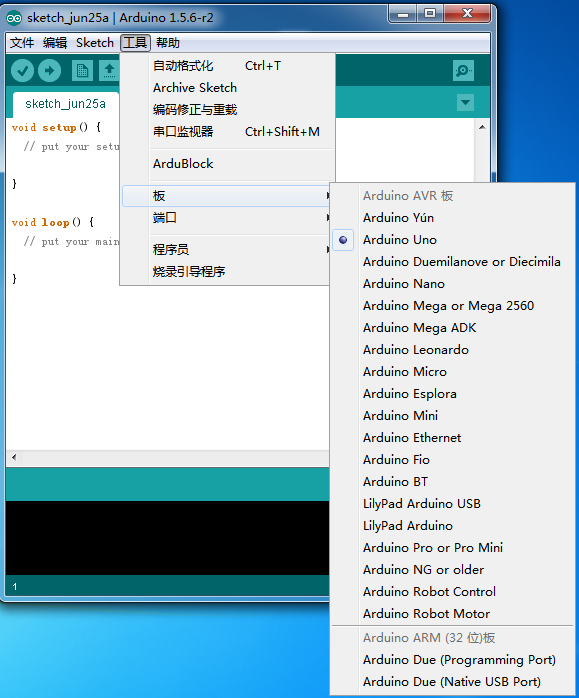Click the editor scroll-up arrow
This screenshot has height=698, width=579.
tap(482, 127)
